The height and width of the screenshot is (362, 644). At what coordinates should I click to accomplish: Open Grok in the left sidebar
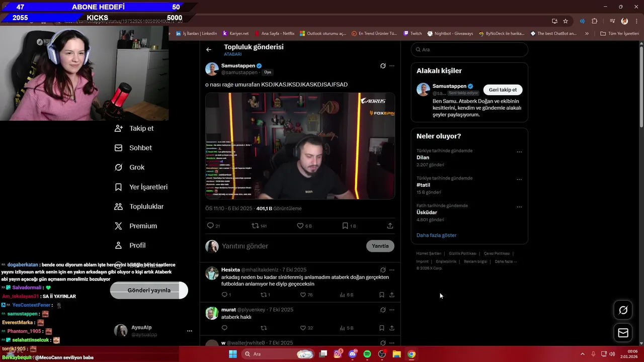pyautogui.click(x=130, y=167)
